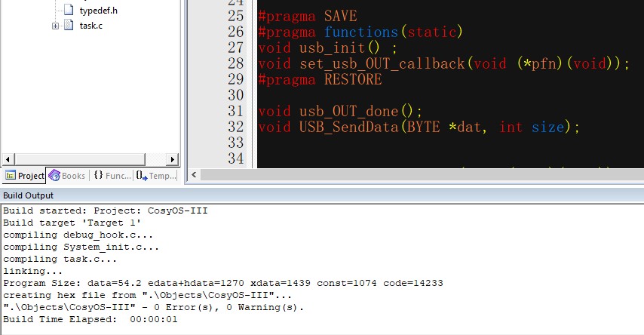The height and width of the screenshot is (335, 644).
Task: Click the '#pragma SAVE' line
Action: tap(308, 16)
